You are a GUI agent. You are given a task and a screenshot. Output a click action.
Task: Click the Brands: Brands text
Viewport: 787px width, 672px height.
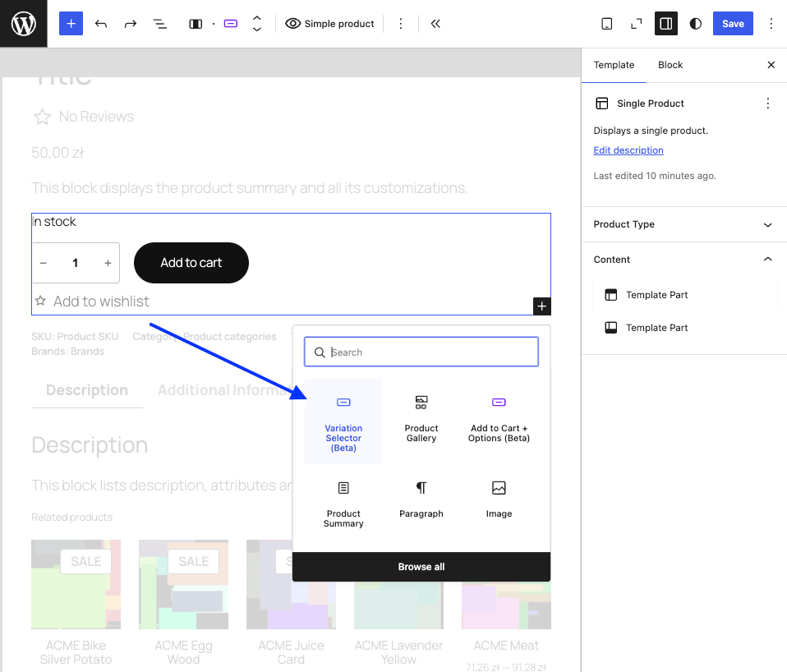pyautogui.click(x=67, y=352)
